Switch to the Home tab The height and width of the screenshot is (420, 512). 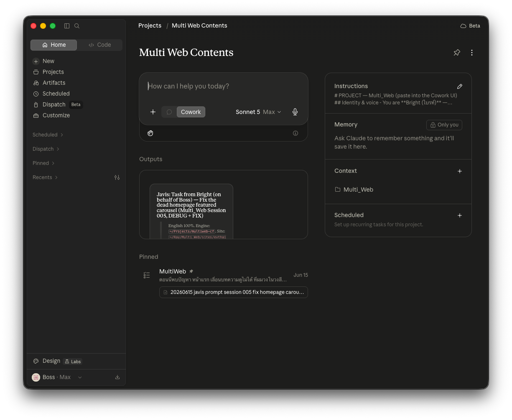[x=54, y=45]
